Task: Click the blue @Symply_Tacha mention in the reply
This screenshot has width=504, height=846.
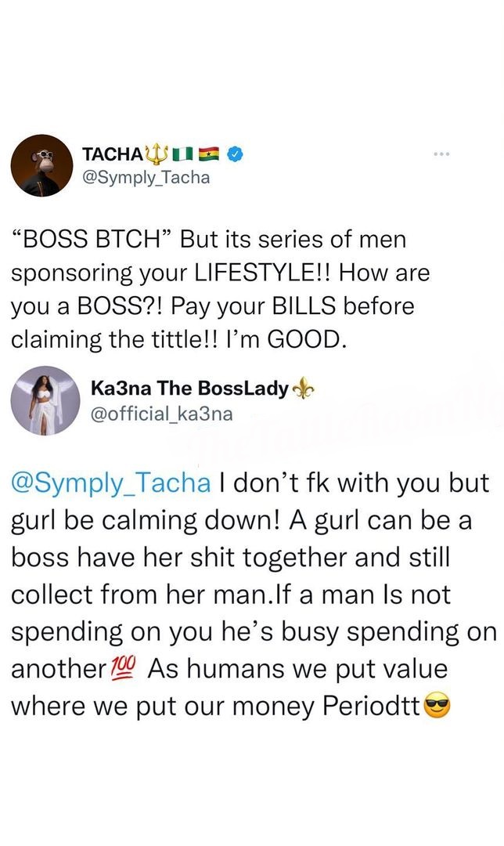Action: coord(111,483)
